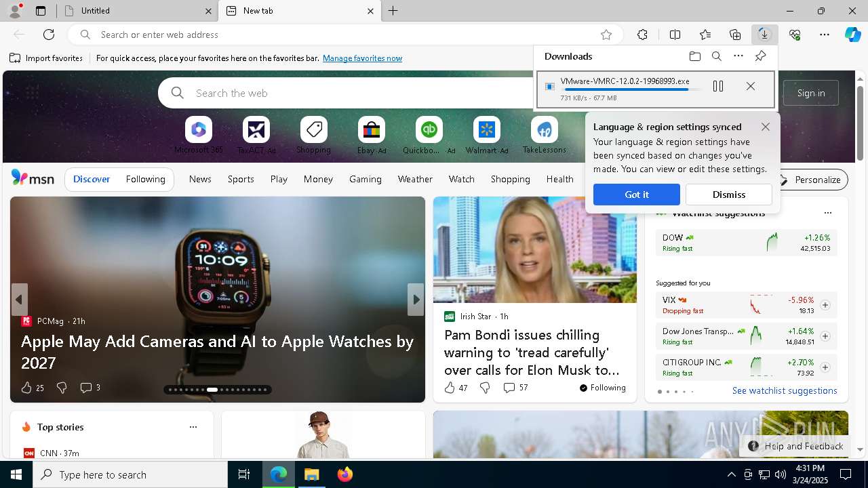This screenshot has width=868, height=488.
Task: Click the Dismiss button
Action: pyautogui.click(x=729, y=195)
